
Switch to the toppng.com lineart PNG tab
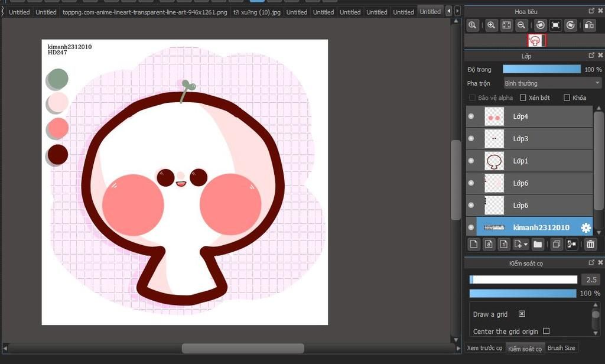pyautogui.click(x=145, y=12)
